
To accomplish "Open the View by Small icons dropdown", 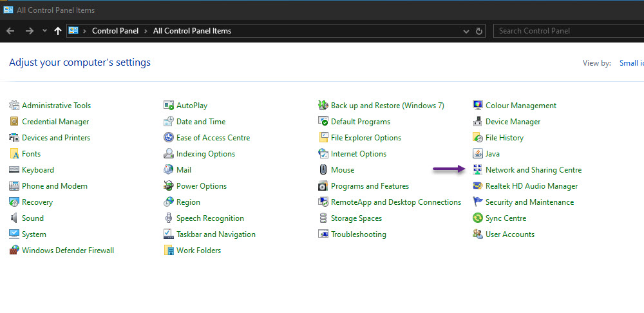I will click(x=632, y=63).
